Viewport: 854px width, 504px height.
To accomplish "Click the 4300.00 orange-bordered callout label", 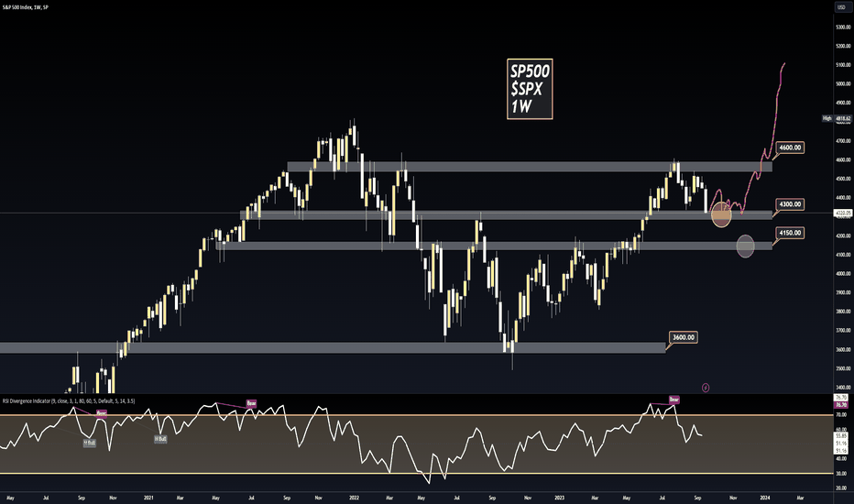I will tap(790, 204).
